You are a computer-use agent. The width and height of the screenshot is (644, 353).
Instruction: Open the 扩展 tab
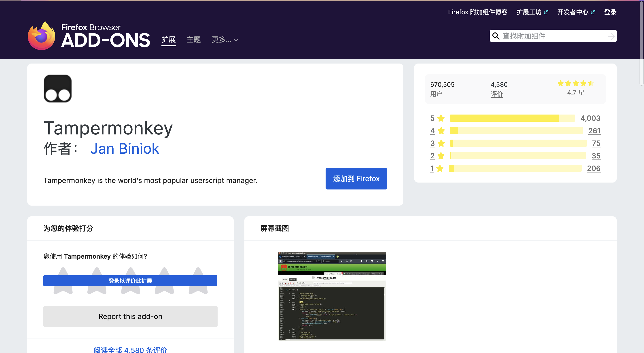(168, 40)
